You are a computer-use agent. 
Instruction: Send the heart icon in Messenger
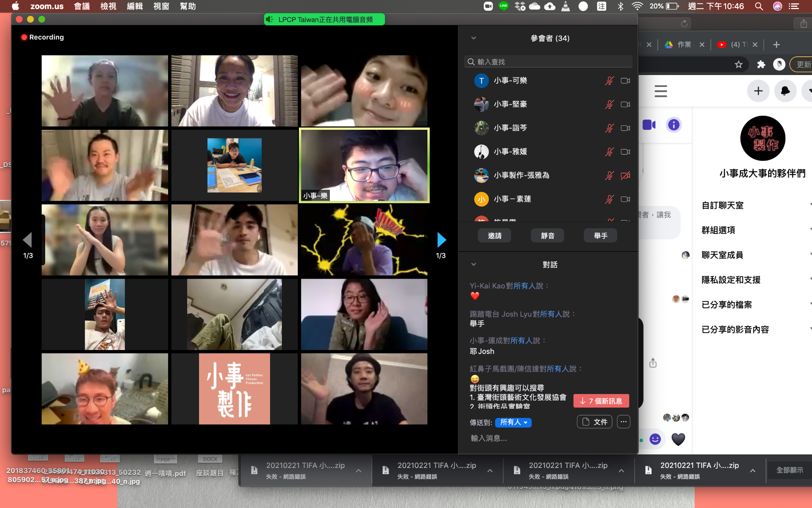[x=678, y=439]
